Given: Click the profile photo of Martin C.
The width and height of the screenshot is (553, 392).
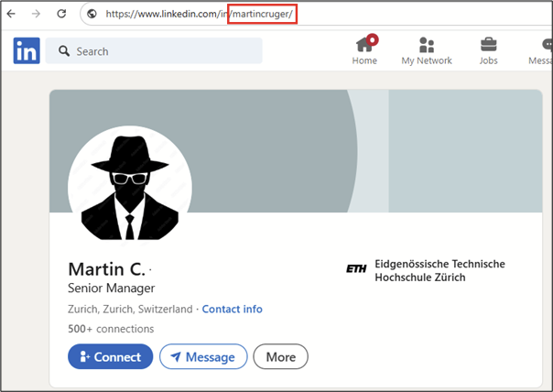Looking at the screenshot, I should click(x=130, y=188).
